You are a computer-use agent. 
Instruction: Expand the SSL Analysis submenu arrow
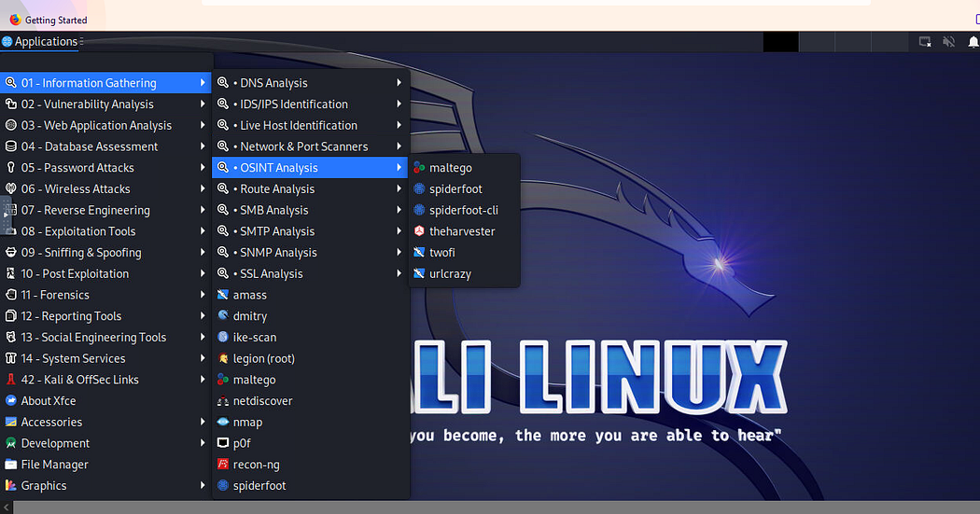[399, 274]
